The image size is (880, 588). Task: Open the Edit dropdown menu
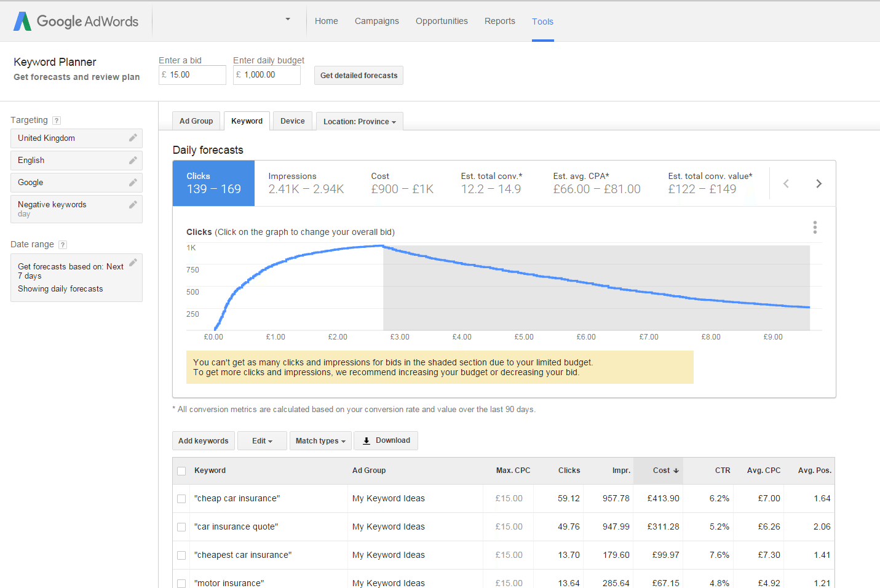(x=262, y=441)
